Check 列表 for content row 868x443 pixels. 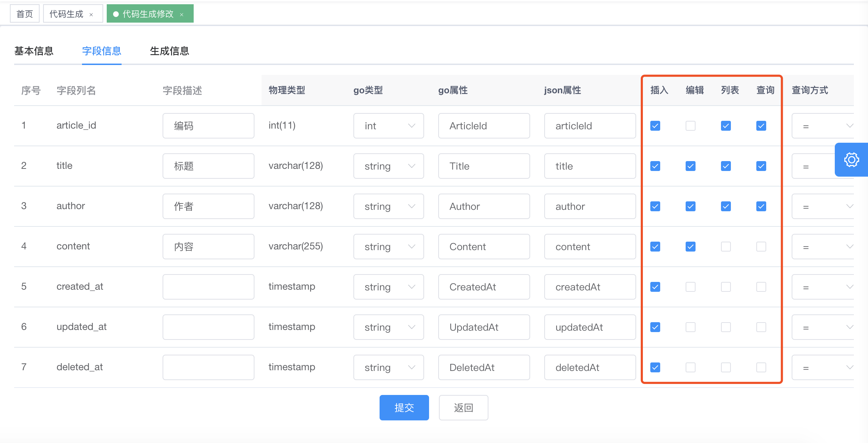[x=726, y=247]
